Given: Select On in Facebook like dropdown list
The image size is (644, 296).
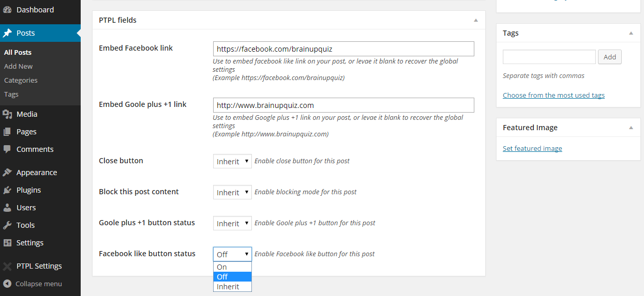Looking at the screenshot, I should click(232, 267).
